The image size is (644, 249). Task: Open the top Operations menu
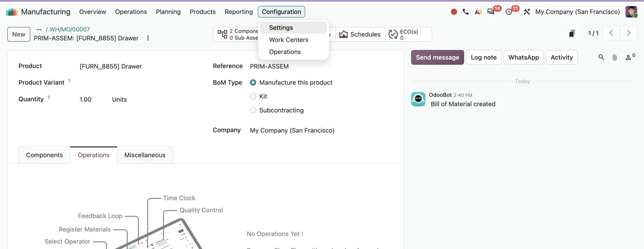pos(131,12)
